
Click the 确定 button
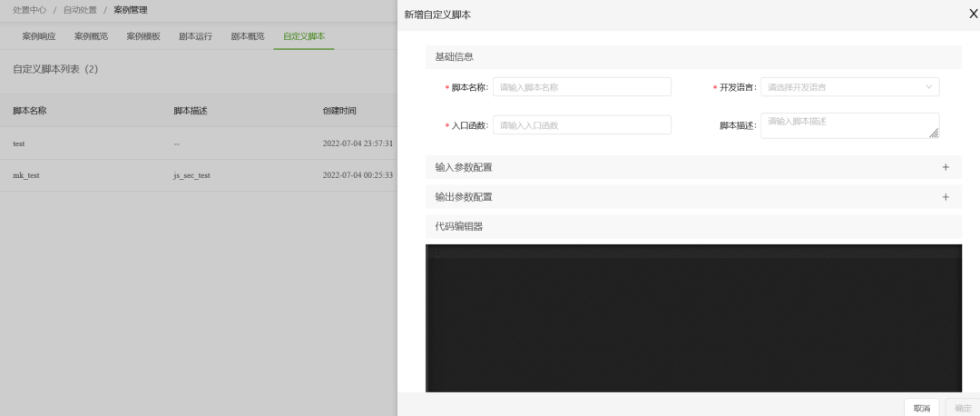(x=963, y=408)
